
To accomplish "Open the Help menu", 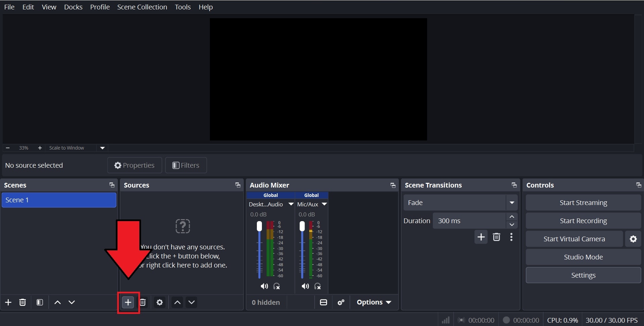I will [x=206, y=7].
